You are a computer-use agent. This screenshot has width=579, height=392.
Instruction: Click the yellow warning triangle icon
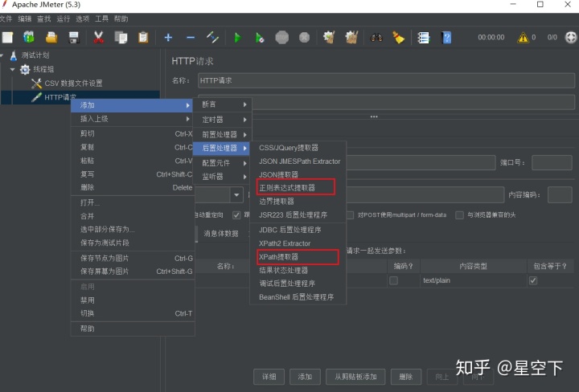click(x=523, y=37)
